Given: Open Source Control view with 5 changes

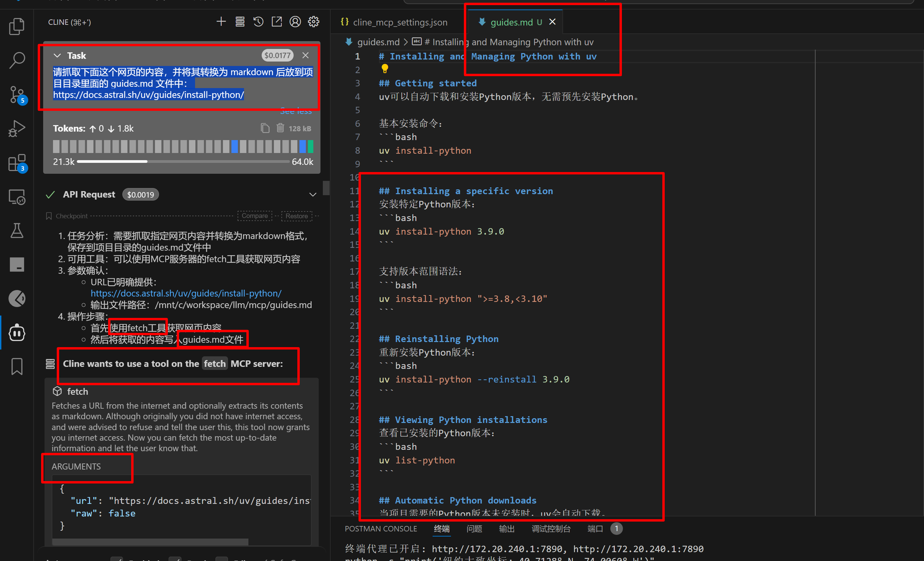Looking at the screenshot, I should (17, 94).
